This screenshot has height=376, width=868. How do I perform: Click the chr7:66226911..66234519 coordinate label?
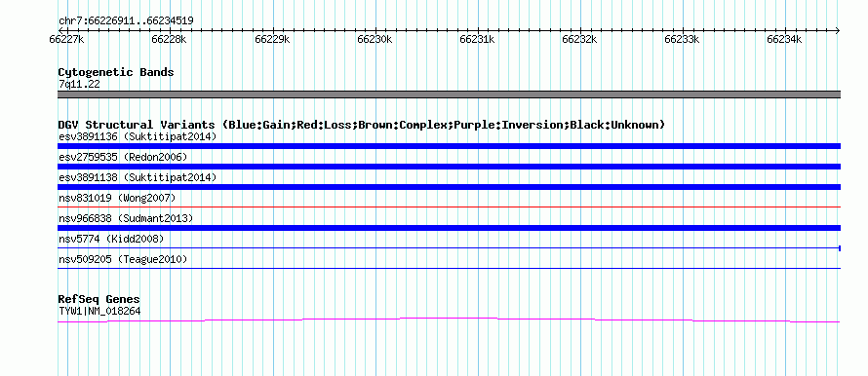[x=126, y=21]
